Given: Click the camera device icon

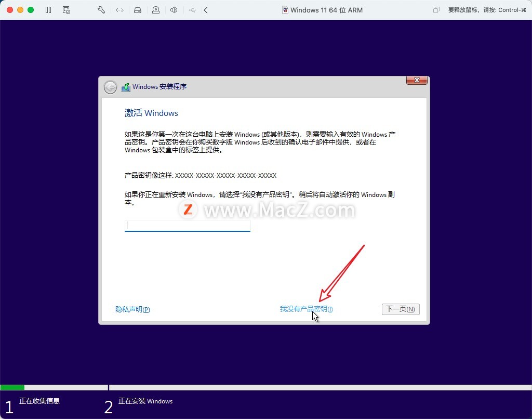Looking at the screenshot, I should pyautogui.click(x=156, y=10).
